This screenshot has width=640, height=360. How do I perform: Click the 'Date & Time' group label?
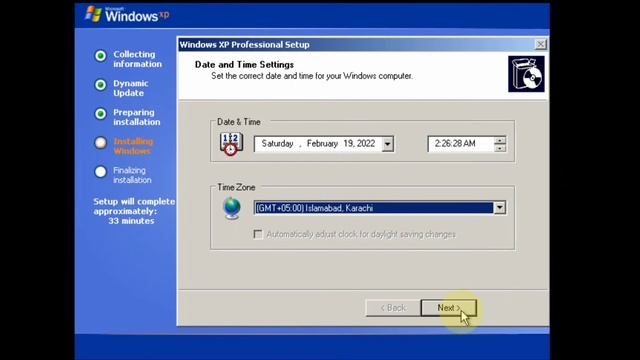coord(239,122)
